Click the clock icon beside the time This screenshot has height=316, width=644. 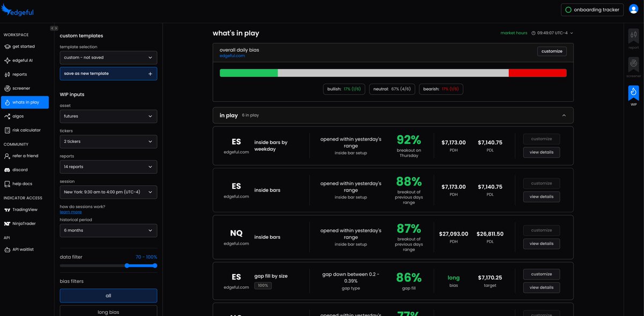coord(533,33)
